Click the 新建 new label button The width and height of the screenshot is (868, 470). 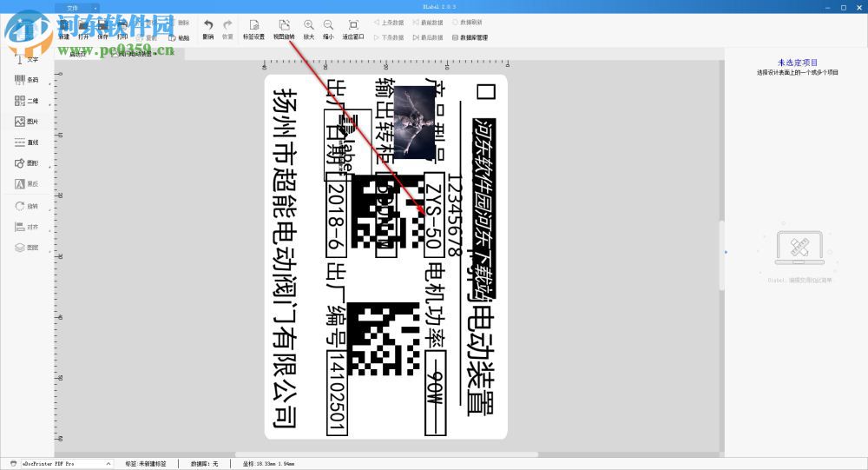[x=63, y=30]
